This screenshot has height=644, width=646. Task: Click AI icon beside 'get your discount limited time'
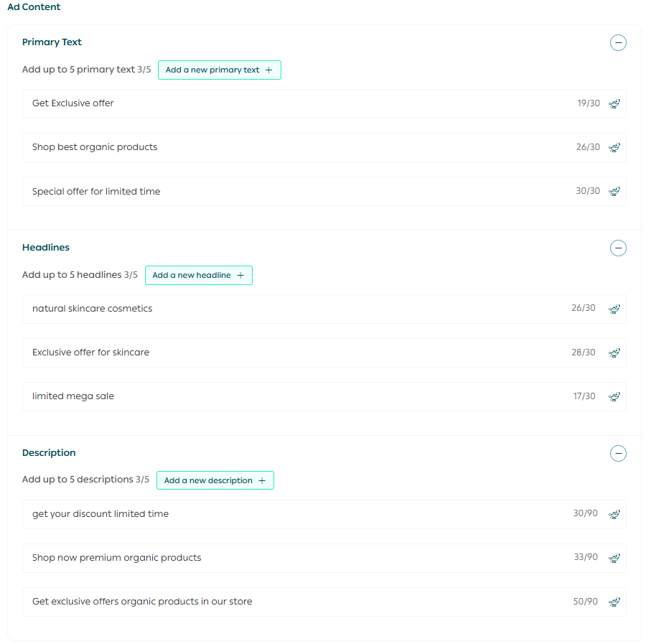[614, 515]
